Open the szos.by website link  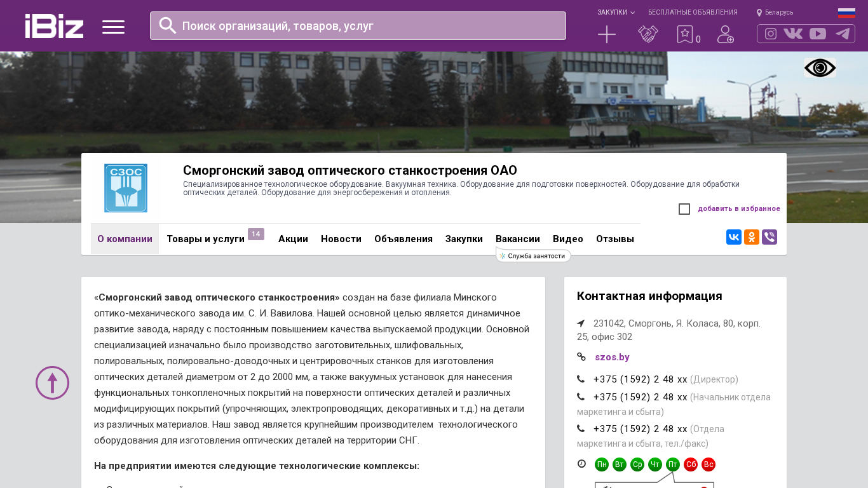click(x=612, y=357)
